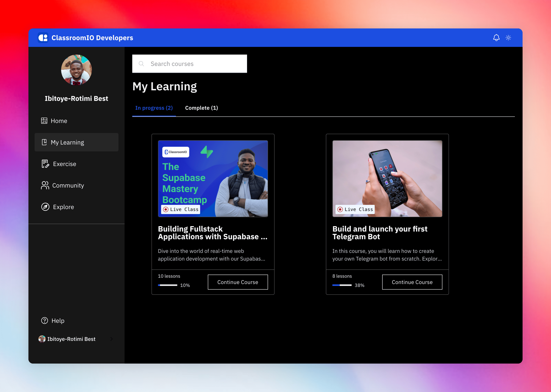Select the In progress (2) tab
Image resolution: width=551 pixels, height=392 pixels.
154,107
